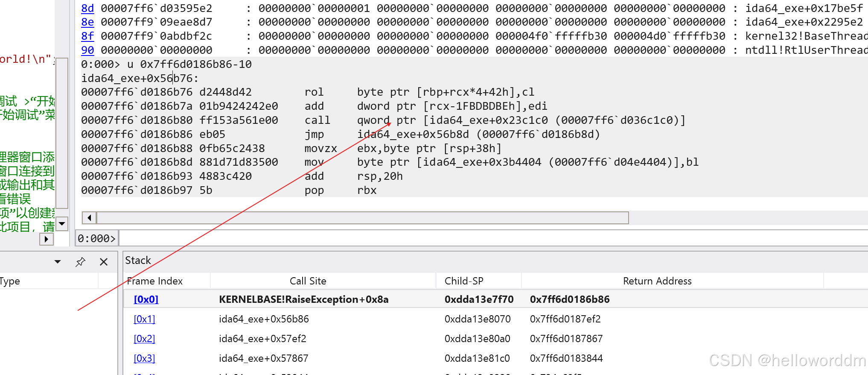The image size is (868, 375).
Task: Sort by Call Site column header
Action: pyautogui.click(x=308, y=281)
